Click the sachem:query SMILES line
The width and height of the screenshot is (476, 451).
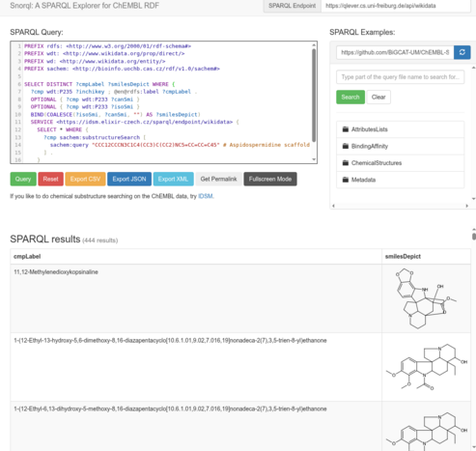(x=180, y=145)
